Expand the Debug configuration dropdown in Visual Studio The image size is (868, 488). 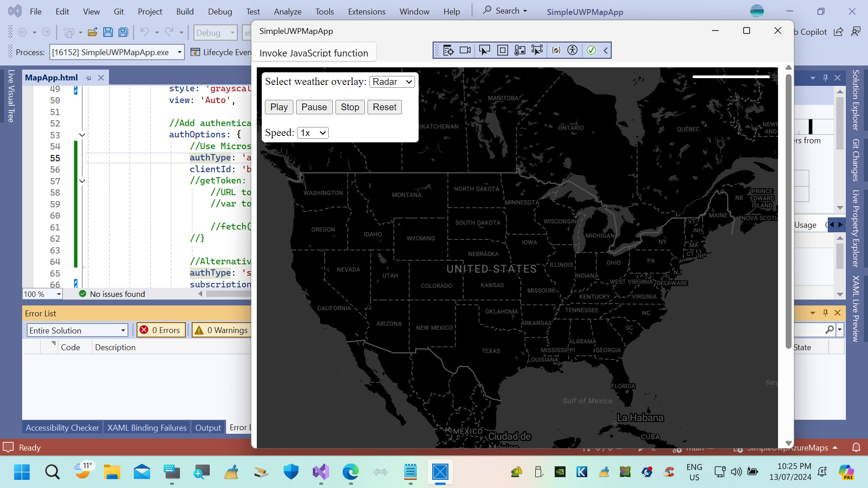coord(232,33)
